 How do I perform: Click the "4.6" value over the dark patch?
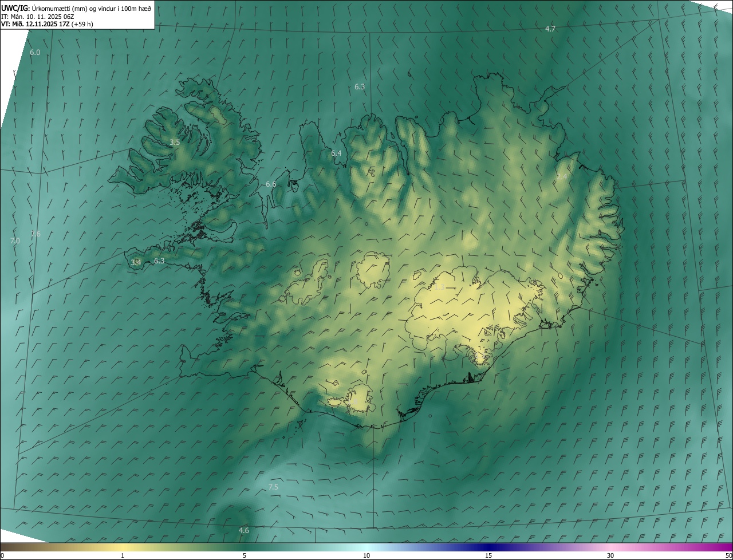pyautogui.click(x=243, y=530)
